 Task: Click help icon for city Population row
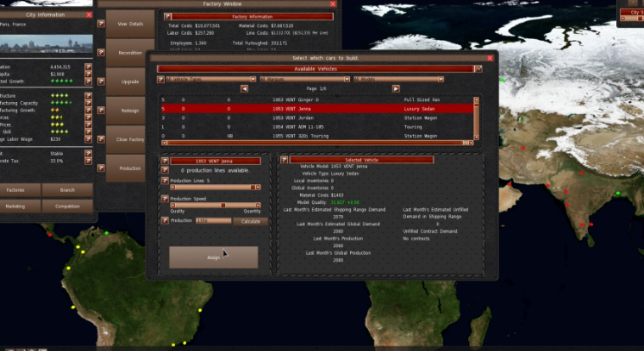tap(88, 66)
